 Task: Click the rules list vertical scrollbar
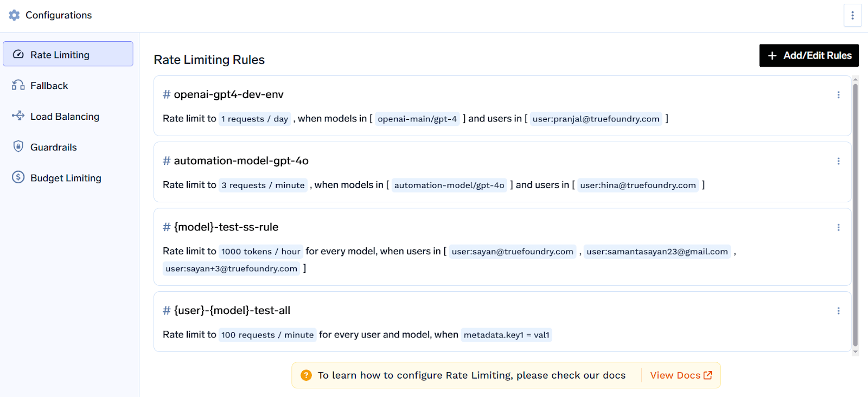tap(856, 215)
